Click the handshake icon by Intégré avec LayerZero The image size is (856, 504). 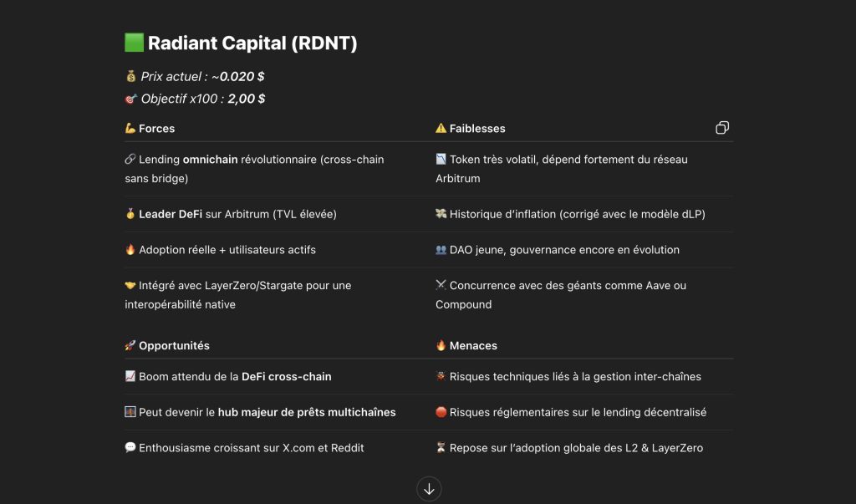click(130, 285)
